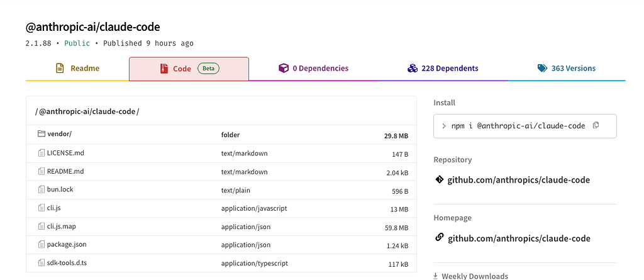This screenshot has height=280, width=644.
Task: Open the LICENSE.md file
Action: click(x=65, y=153)
